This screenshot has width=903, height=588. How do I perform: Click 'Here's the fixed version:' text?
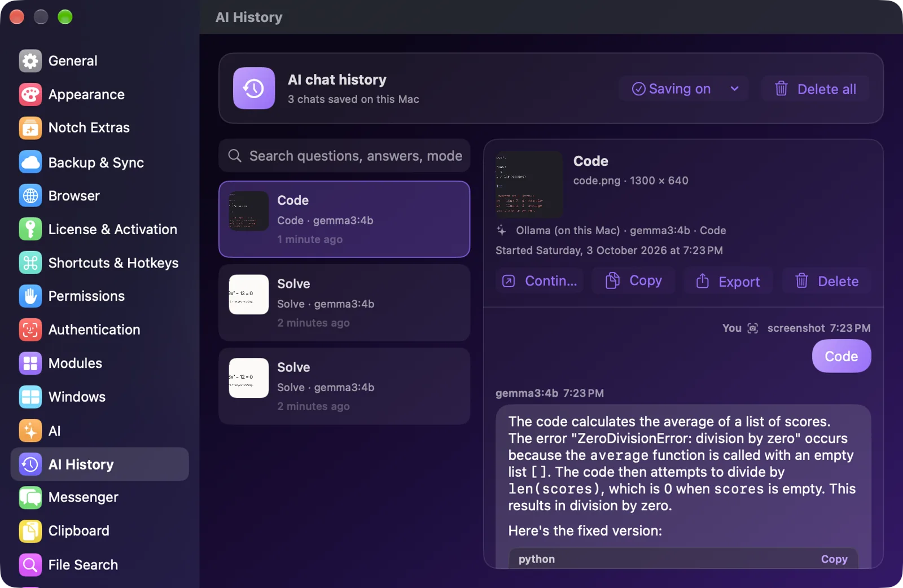pos(585,531)
